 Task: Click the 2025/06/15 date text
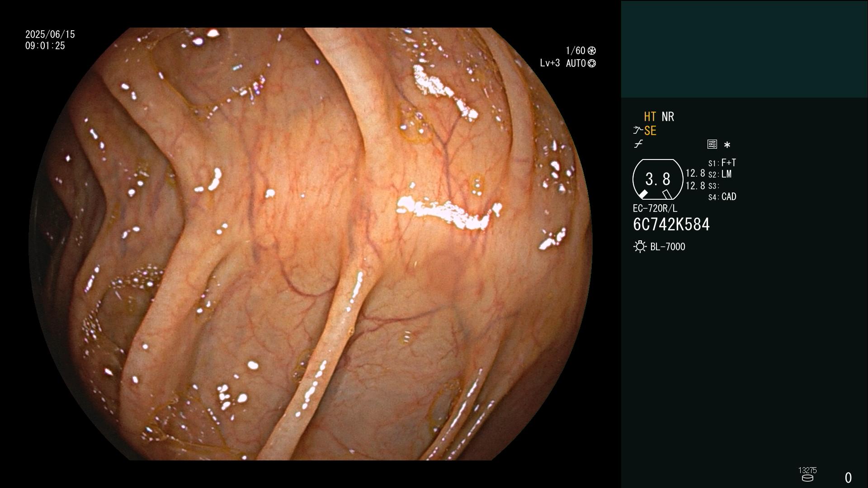[50, 34]
